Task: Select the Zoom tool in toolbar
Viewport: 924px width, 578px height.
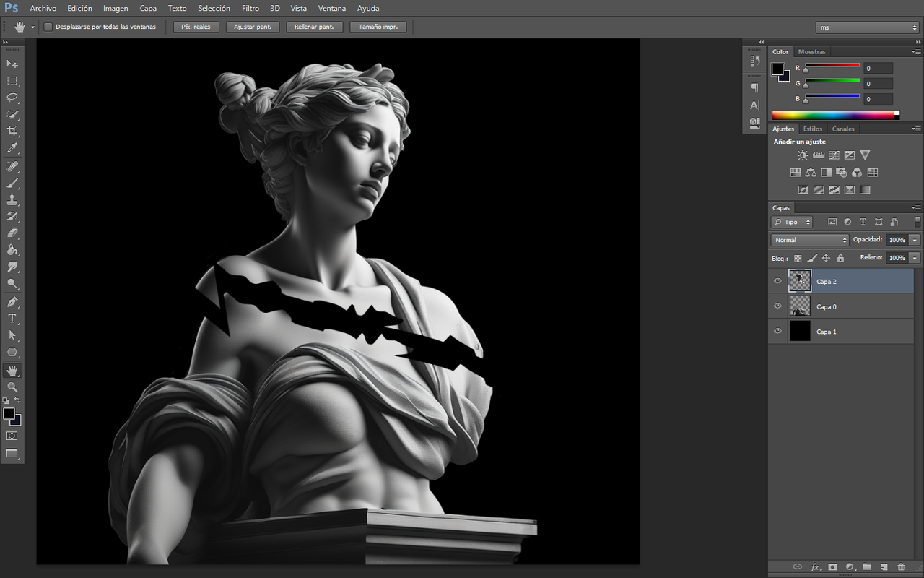Action: click(x=12, y=387)
